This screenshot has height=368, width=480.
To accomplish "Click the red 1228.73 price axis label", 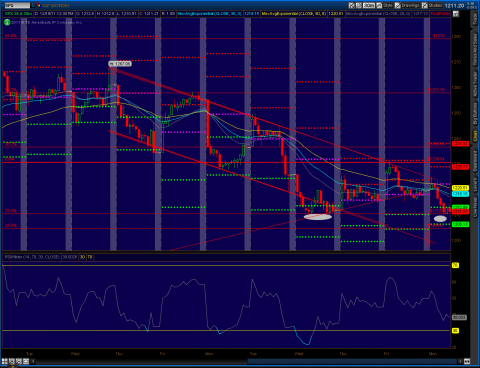I will tap(460, 167).
